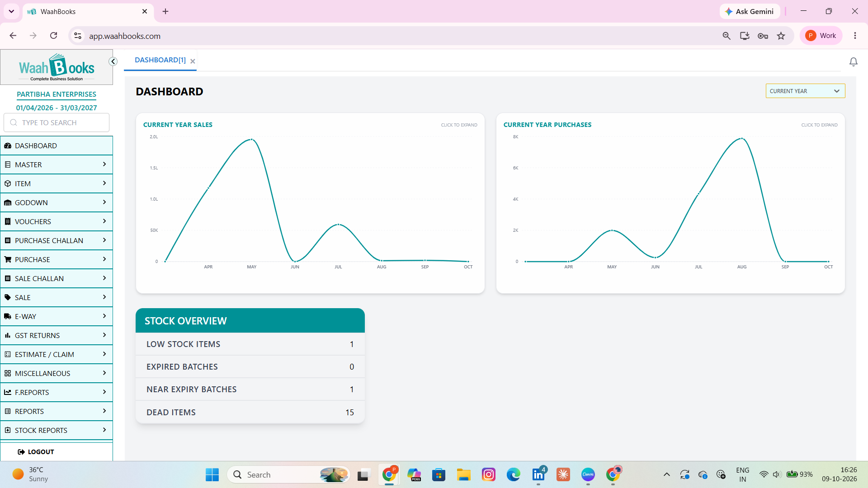Image resolution: width=868 pixels, height=488 pixels.
Task: Open a new browser tab
Action: (x=165, y=11)
